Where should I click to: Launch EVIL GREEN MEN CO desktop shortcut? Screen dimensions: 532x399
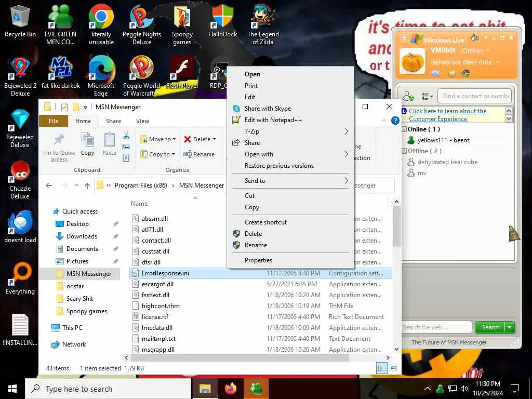click(x=60, y=25)
